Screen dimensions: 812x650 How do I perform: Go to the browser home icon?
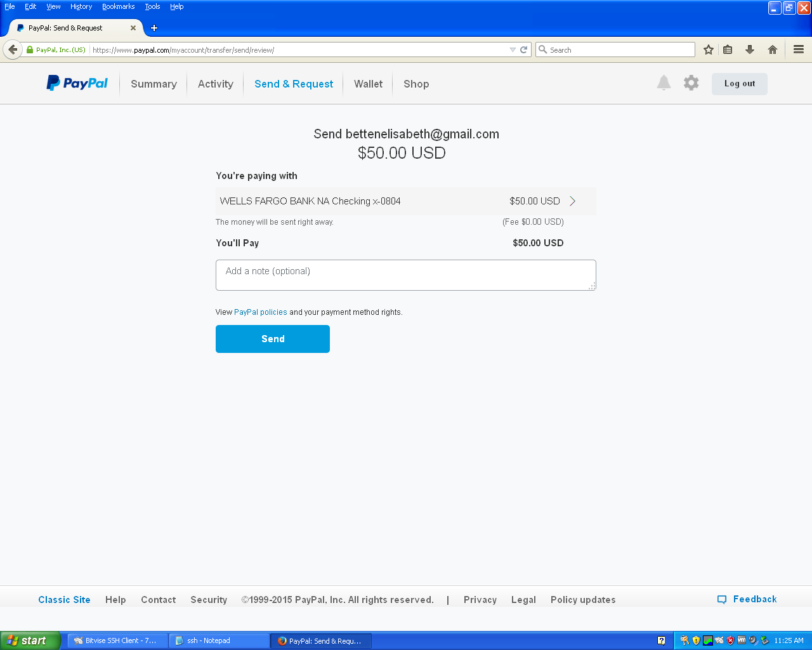tap(773, 50)
